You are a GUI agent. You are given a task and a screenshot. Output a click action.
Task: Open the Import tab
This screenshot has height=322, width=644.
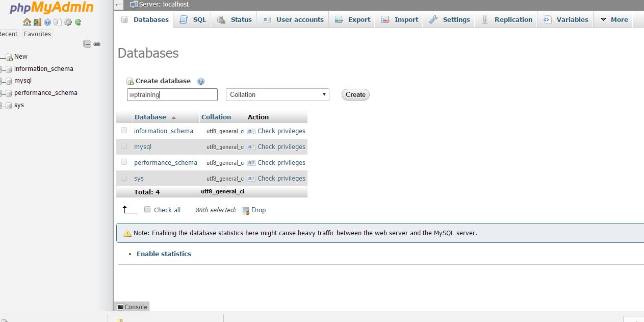(400, 19)
